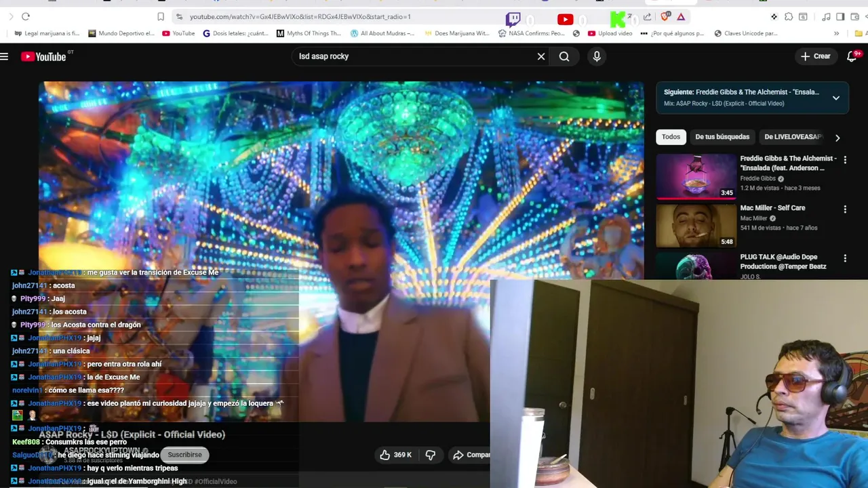Image resolution: width=868 pixels, height=488 pixels.
Task: Click the globe bookmark before Upload video
Action: (x=576, y=33)
